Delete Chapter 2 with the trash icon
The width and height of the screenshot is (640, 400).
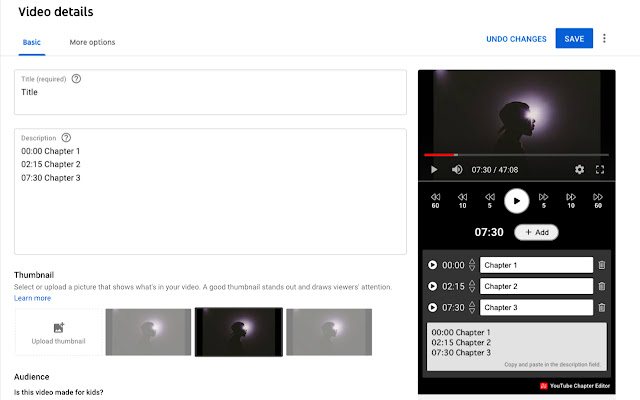(602, 286)
